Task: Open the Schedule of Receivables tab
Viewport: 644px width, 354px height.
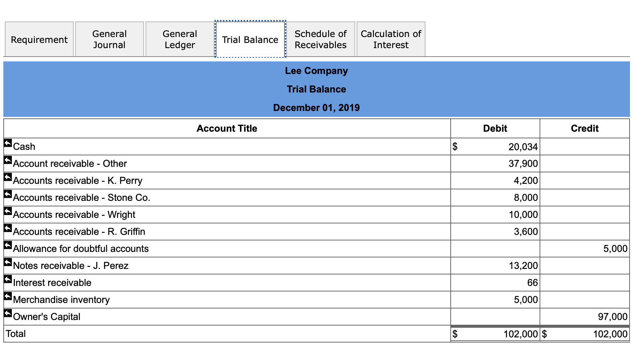Action: tap(320, 39)
